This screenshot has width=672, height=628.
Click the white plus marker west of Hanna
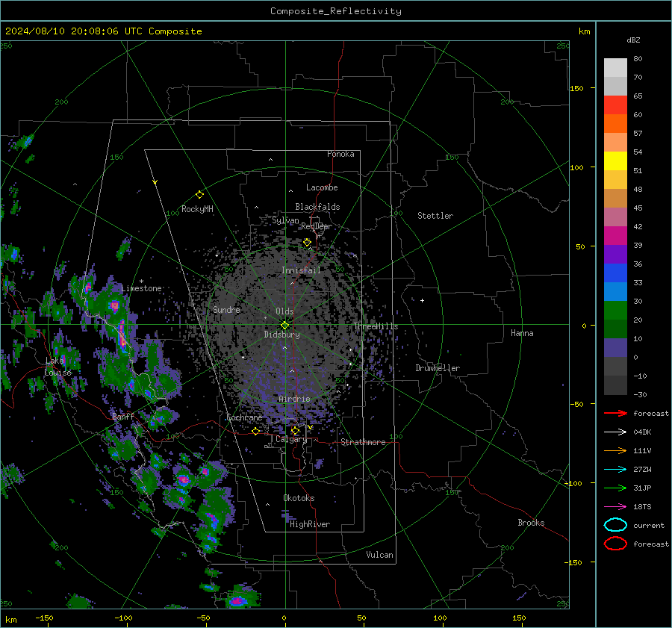pos(422,300)
